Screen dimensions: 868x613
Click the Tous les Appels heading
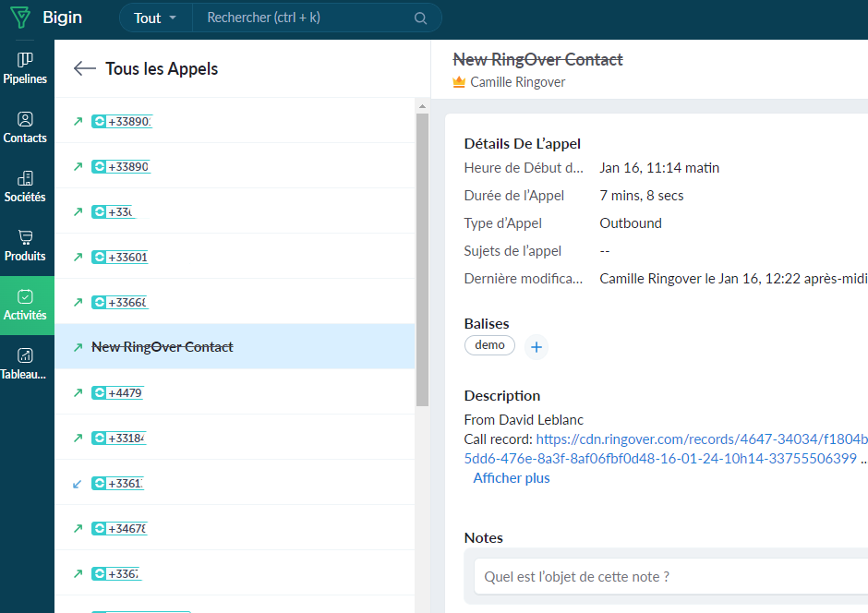pos(162,68)
